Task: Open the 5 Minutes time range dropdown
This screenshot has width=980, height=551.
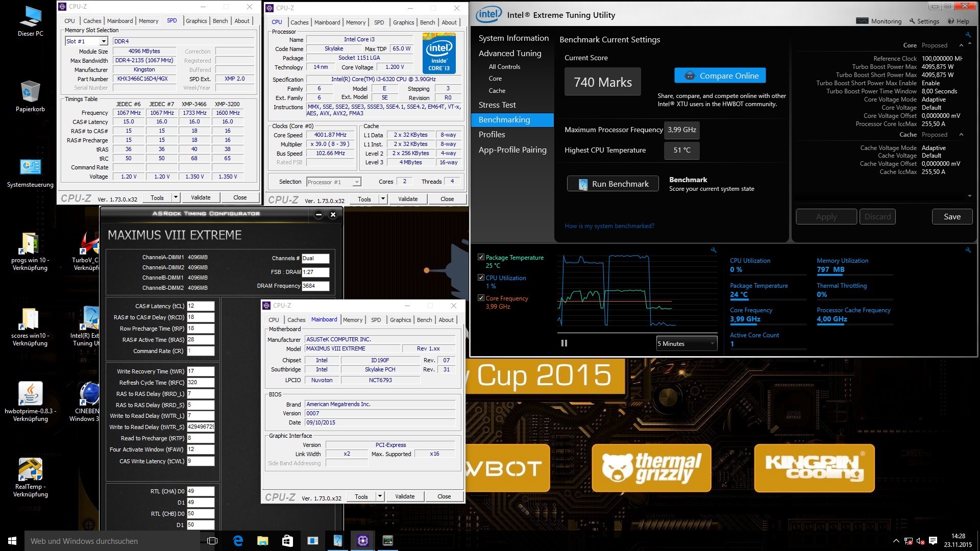Action: [687, 343]
